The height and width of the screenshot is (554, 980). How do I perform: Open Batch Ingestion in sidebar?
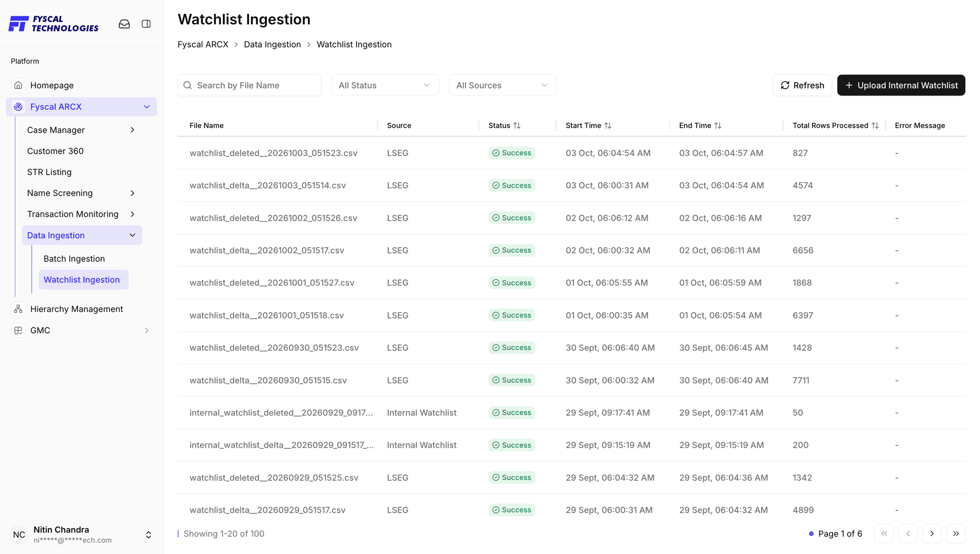point(74,259)
